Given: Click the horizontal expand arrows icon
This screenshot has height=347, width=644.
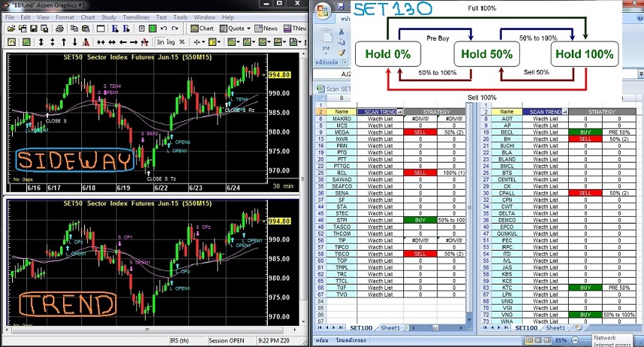Looking at the screenshot, I should tap(111, 42).
